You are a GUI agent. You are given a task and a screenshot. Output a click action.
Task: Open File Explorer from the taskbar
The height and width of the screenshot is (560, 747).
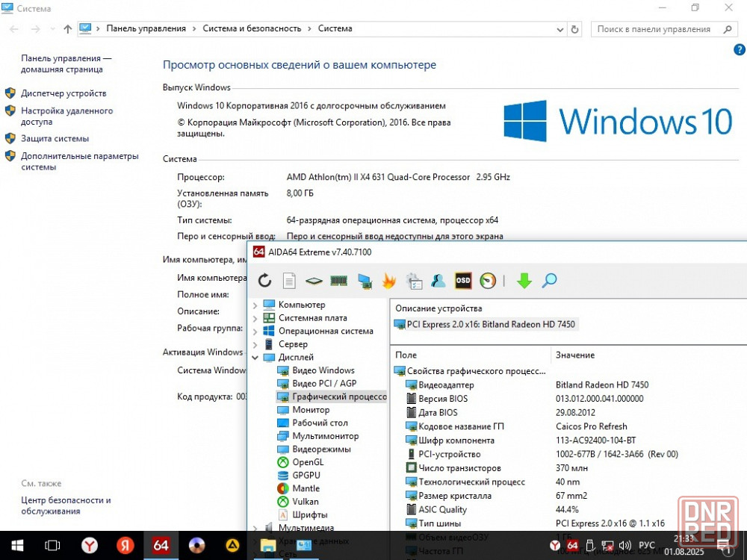268,545
